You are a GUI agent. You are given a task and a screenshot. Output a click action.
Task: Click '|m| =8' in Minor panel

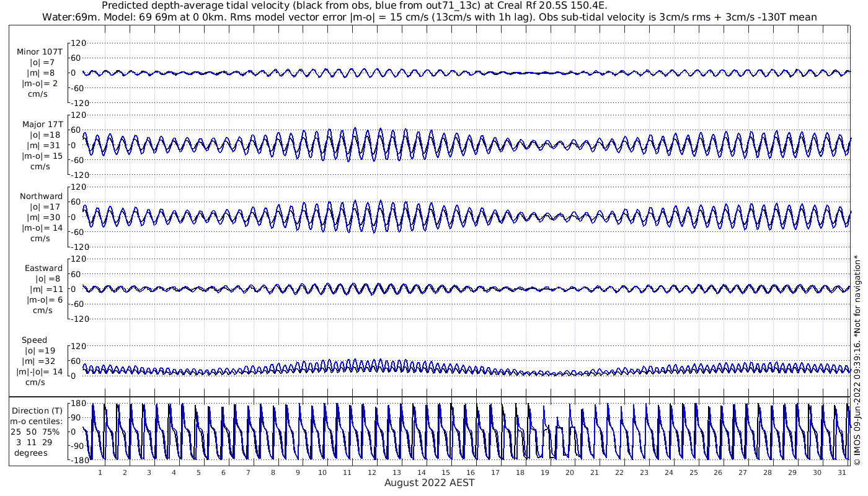(42, 73)
